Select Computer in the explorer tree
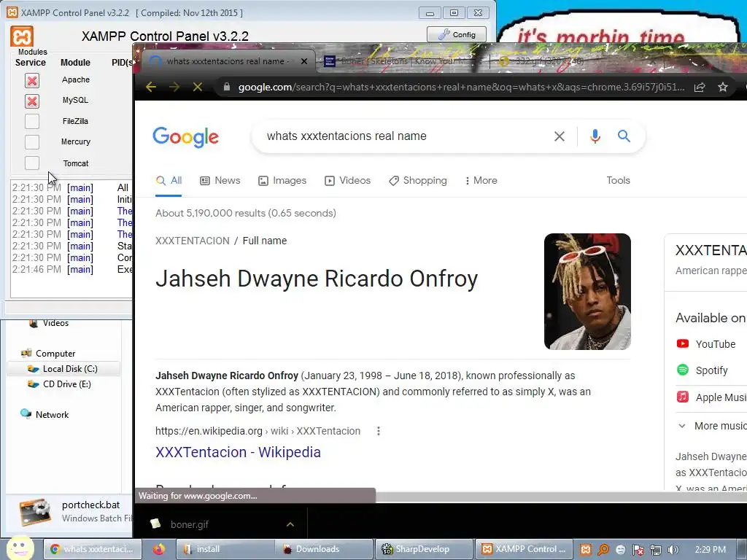The width and height of the screenshot is (747, 560). click(x=48, y=354)
